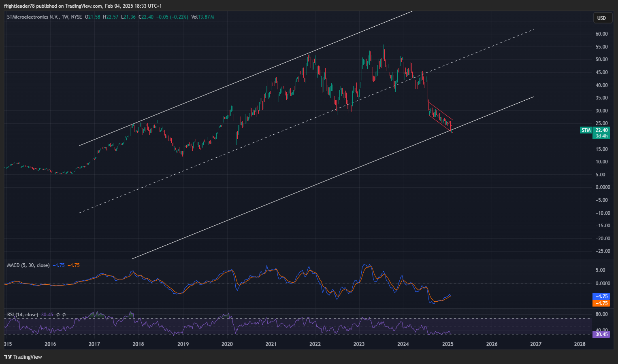The width and height of the screenshot is (618, 364).
Task: Click the purple 30.45 RSI axis label
Action: (601, 334)
